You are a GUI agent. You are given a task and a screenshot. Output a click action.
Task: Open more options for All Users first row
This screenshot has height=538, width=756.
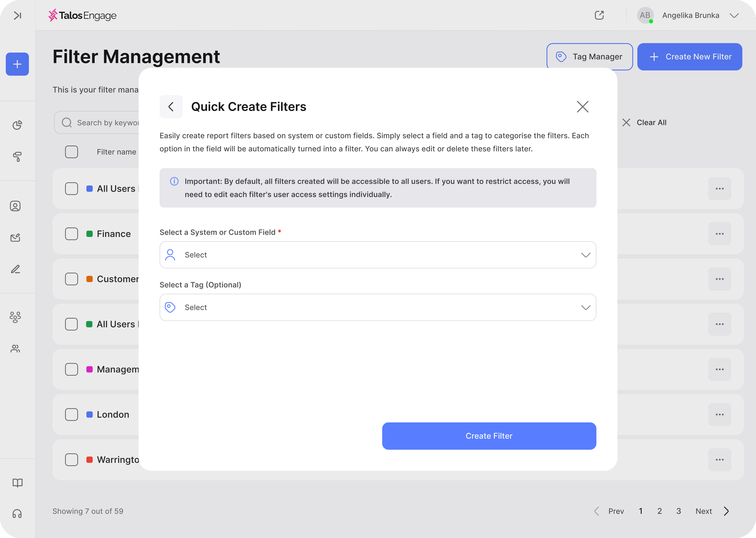tap(720, 189)
